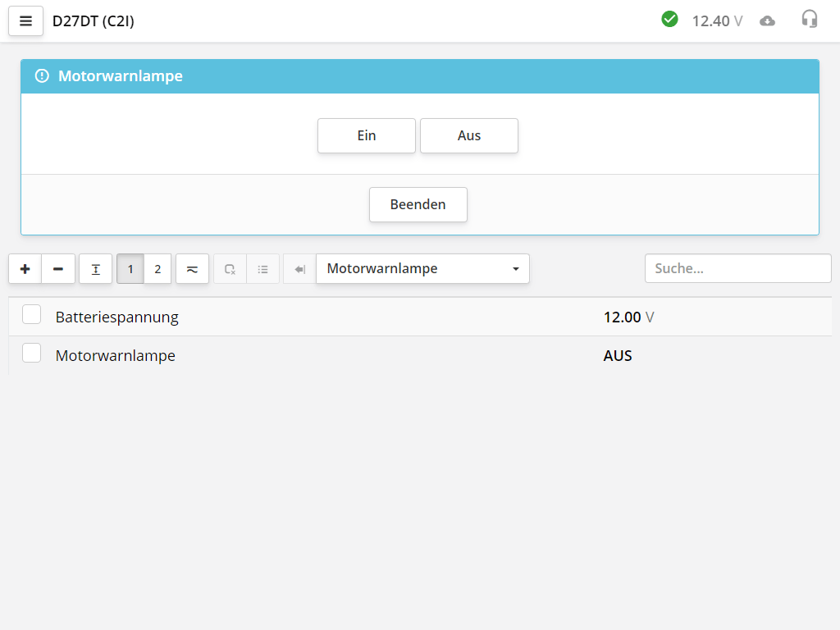Focus the Suche search field
The image size is (840, 630).
point(737,269)
